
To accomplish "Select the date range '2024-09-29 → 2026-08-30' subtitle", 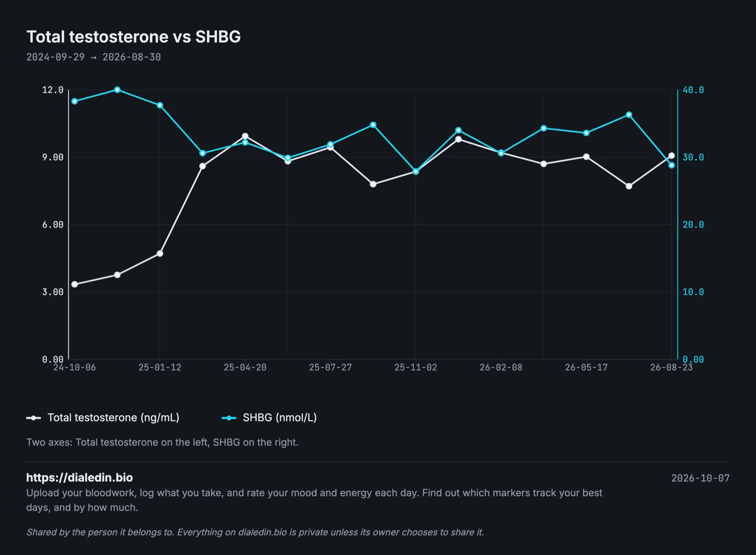I will 94,57.
